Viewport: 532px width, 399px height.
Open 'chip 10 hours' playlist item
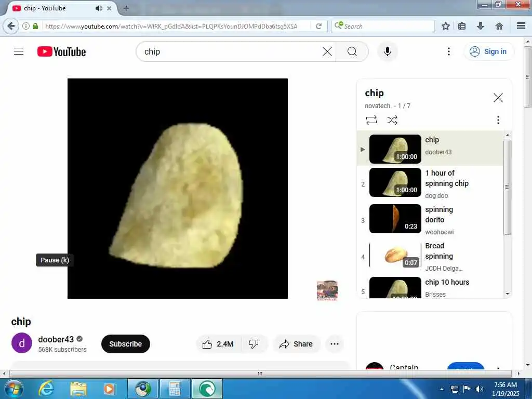pyautogui.click(x=430, y=287)
